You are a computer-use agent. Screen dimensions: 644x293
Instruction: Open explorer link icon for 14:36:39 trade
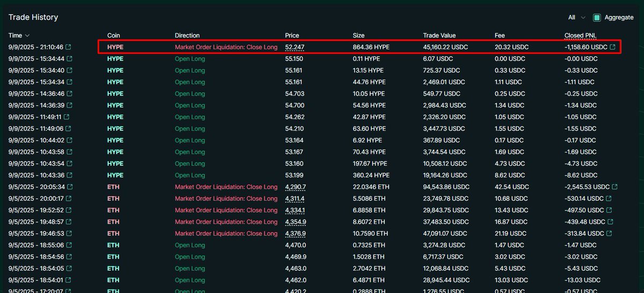[69, 106]
